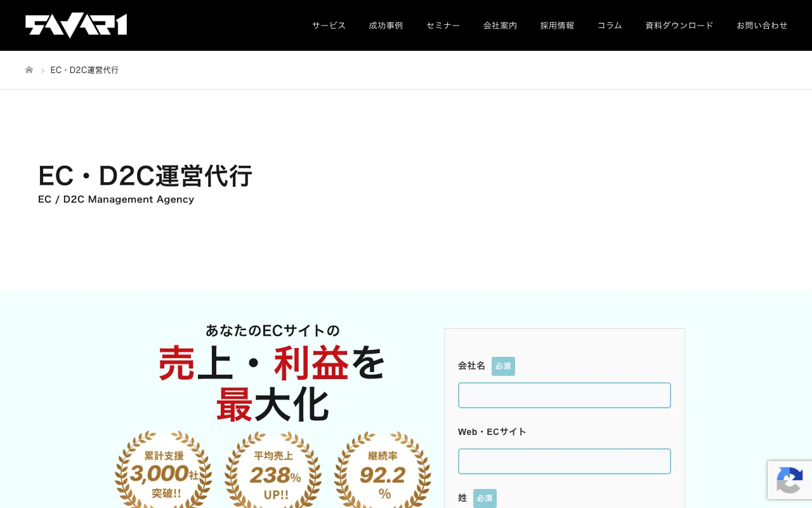Focus the 会社名 input field
The image size is (812, 508).
click(565, 395)
